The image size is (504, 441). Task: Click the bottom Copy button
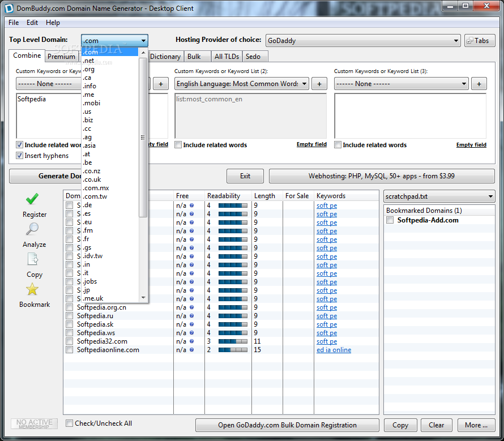coord(400,425)
